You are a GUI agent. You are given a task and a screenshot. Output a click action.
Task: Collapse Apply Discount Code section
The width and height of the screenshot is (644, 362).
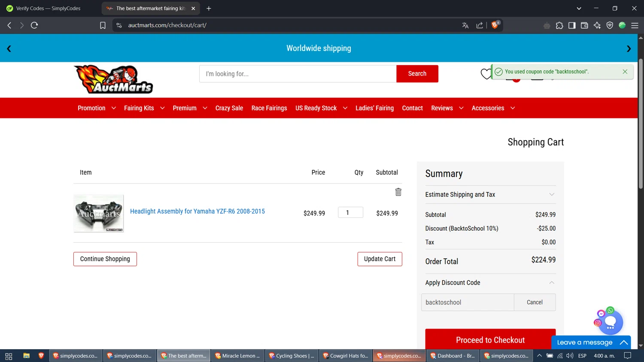[490, 283]
